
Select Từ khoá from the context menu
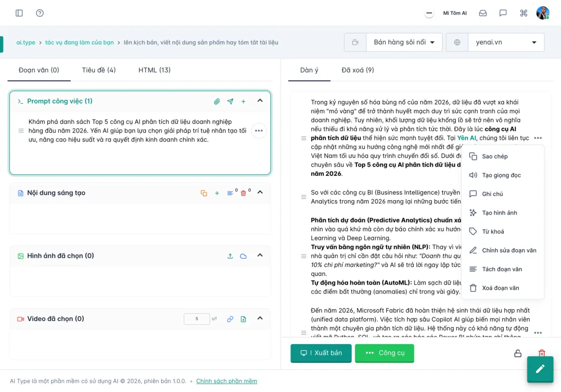503,231
